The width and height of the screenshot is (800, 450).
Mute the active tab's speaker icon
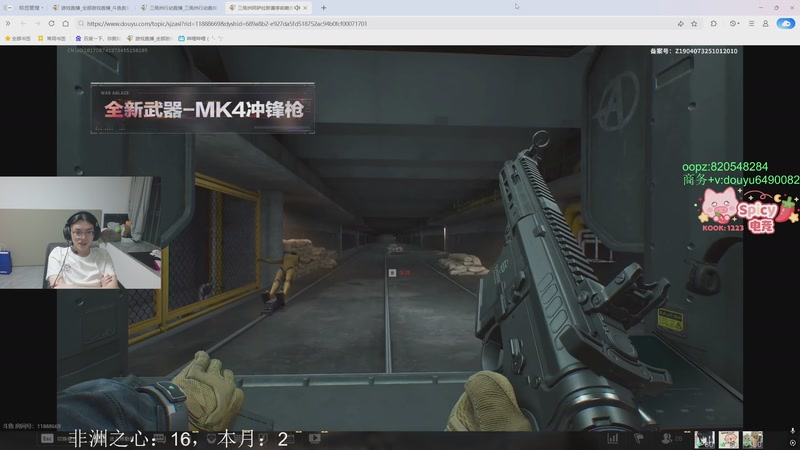pos(297,8)
